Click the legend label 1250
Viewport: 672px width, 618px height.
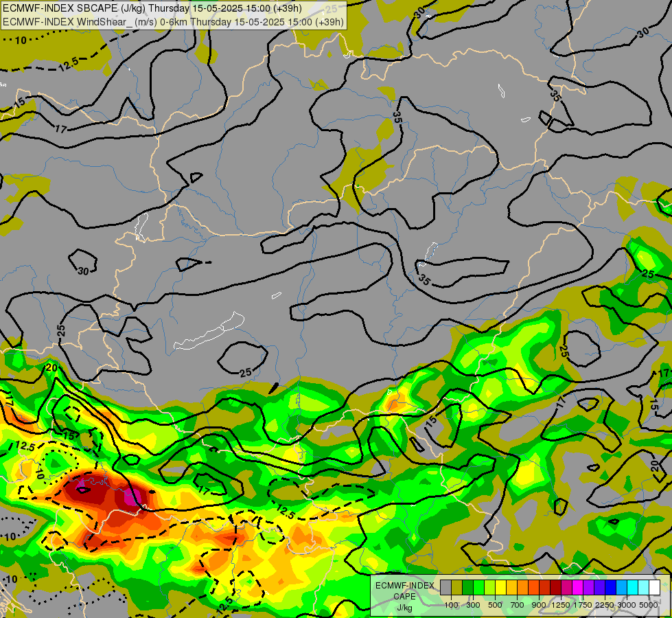click(x=561, y=605)
